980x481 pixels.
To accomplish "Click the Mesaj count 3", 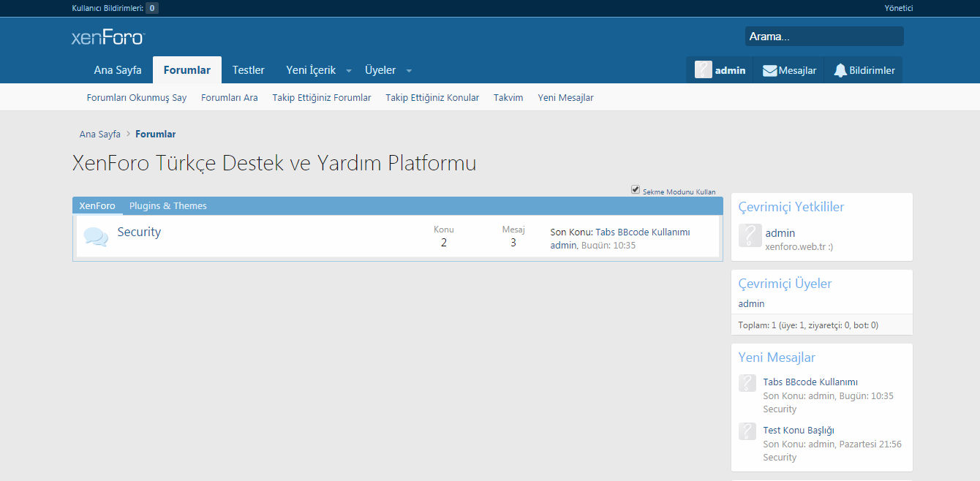I will 513,243.
